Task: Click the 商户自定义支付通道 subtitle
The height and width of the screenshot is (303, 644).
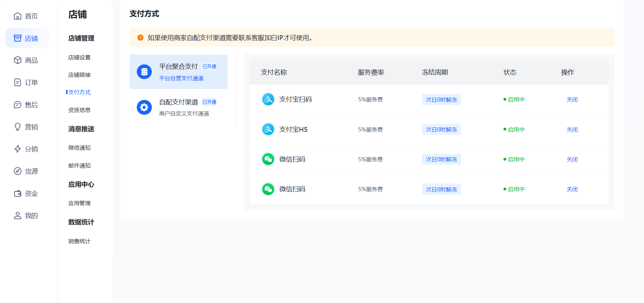Action: click(x=184, y=114)
